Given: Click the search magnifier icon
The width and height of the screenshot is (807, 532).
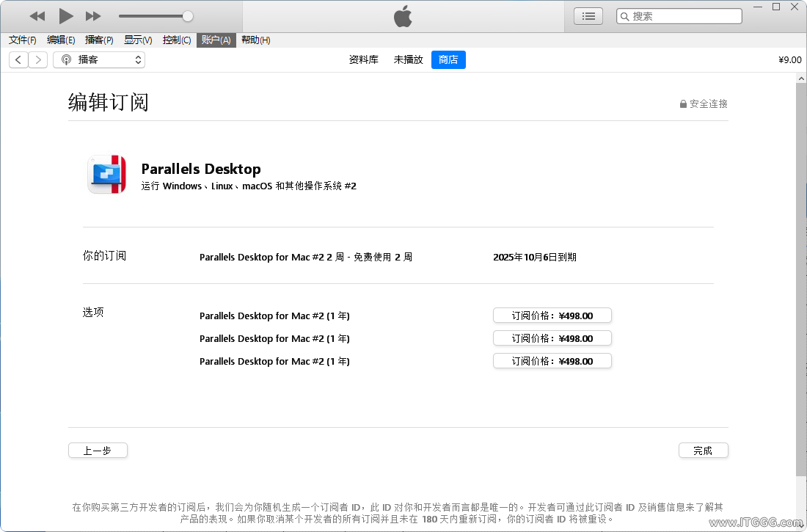Looking at the screenshot, I should (x=624, y=16).
